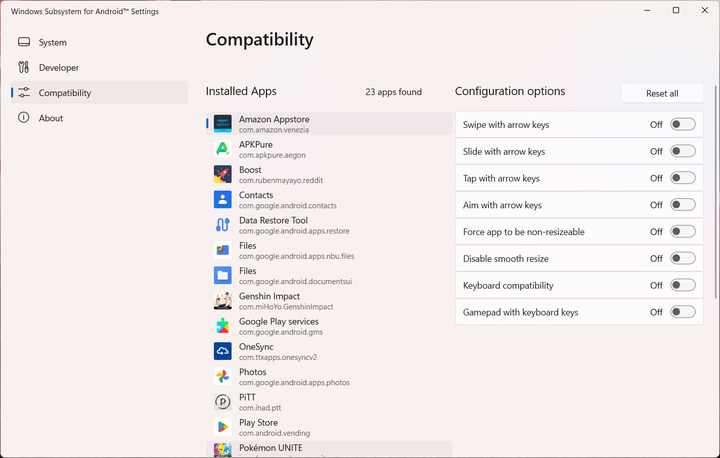Click the Developer tools sidebar icon
Image resolution: width=720 pixels, height=458 pixels.
point(24,68)
